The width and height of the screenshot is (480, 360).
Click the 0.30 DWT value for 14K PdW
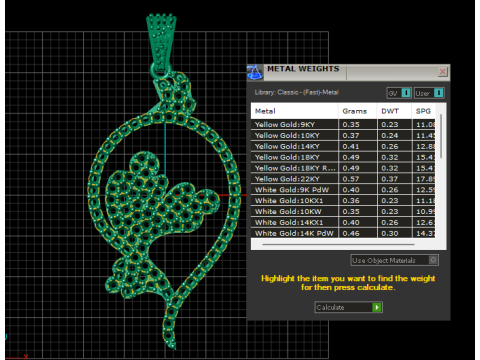tap(390, 233)
